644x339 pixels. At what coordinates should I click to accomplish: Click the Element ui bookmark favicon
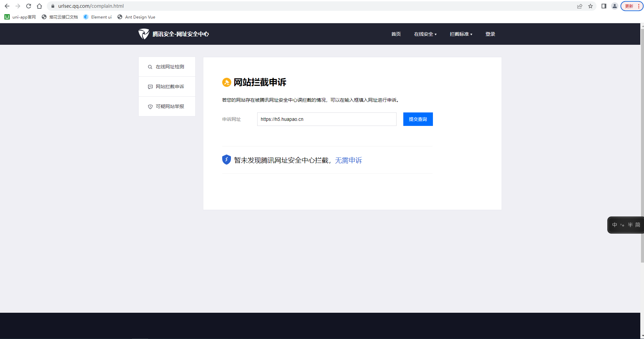tap(86, 17)
